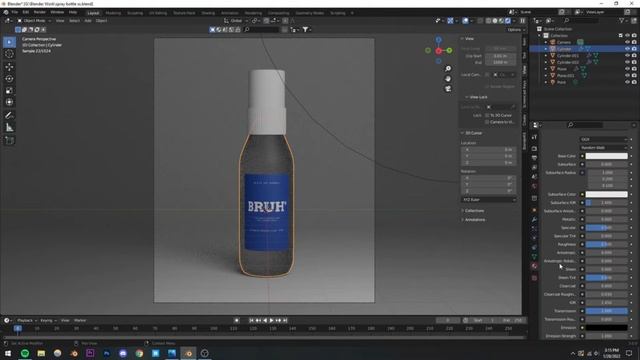Open Spotify from the Windows taskbar
Image resolution: width=640 pixels, height=360 pixels.
click(25, 353)
